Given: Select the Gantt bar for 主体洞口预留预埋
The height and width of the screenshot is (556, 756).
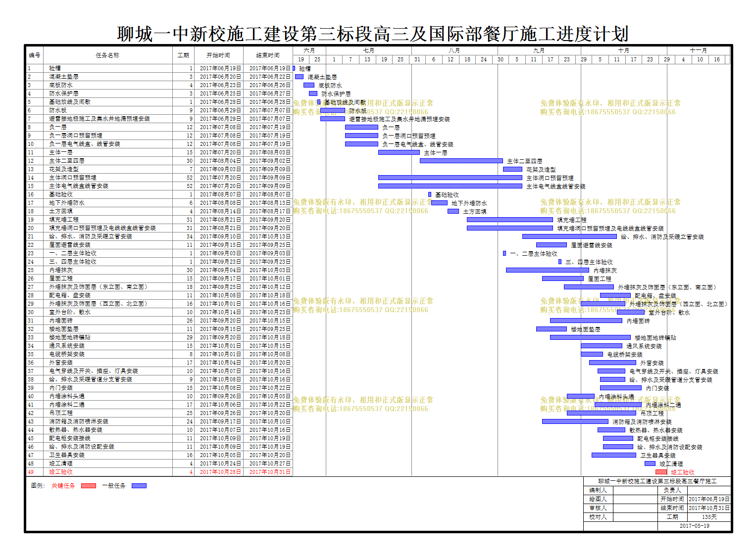Looking at the screenshot, I should 450,178.
